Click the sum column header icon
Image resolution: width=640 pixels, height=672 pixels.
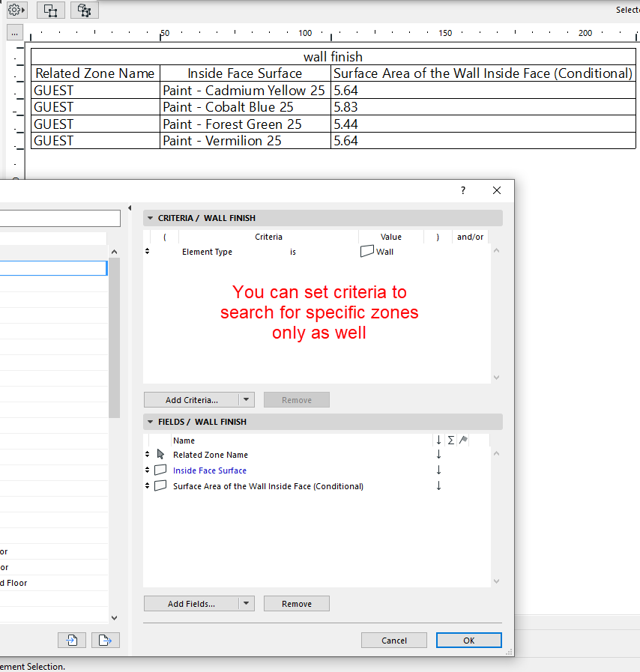pos(451,441)
